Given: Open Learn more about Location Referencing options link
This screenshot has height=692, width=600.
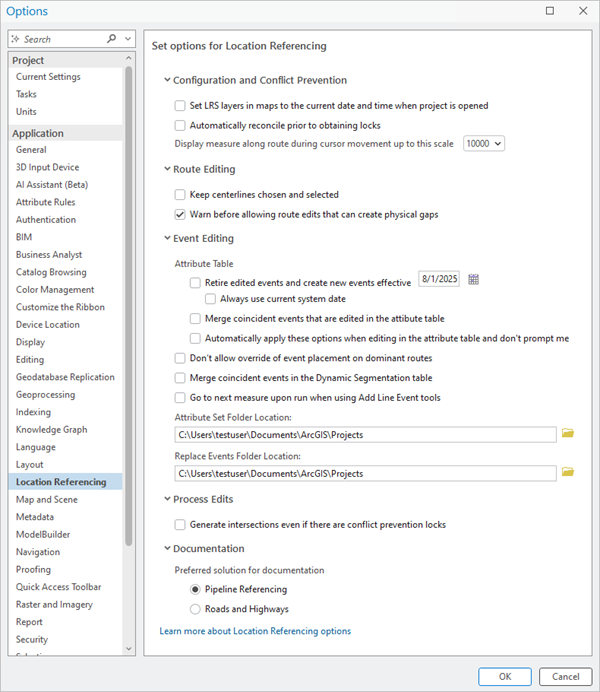Looking at the screenshot, I should tap(255, 631).
